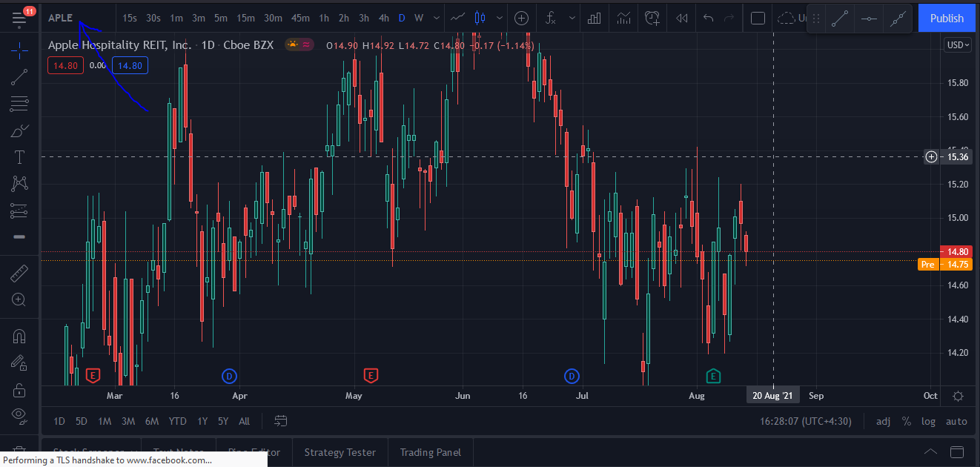This screenshot has width=980, height=467.
Task: Select the D daily timeframe
Action: [x=402, y=18]
